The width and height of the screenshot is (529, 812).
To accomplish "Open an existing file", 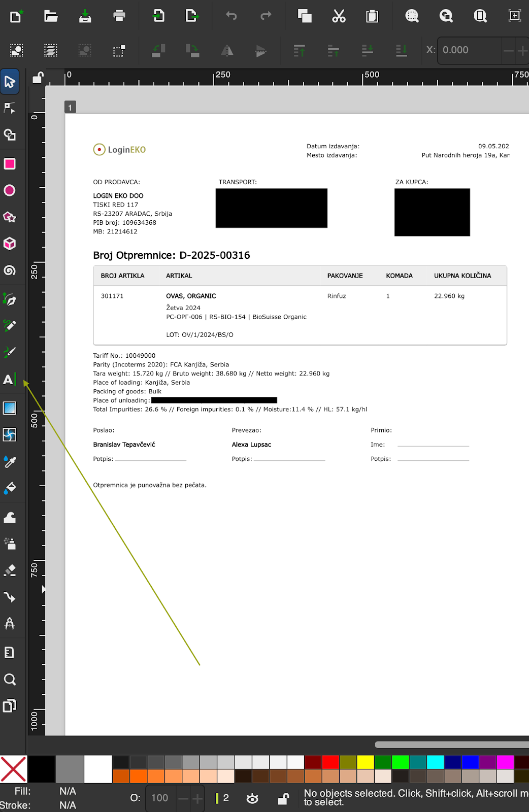I will coord(51,16).
